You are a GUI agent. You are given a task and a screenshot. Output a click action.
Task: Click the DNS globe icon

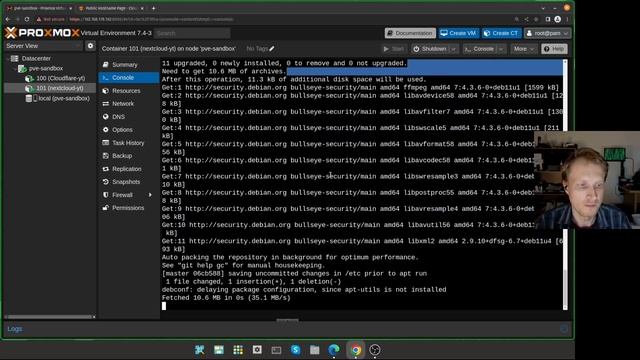(105, 117)
